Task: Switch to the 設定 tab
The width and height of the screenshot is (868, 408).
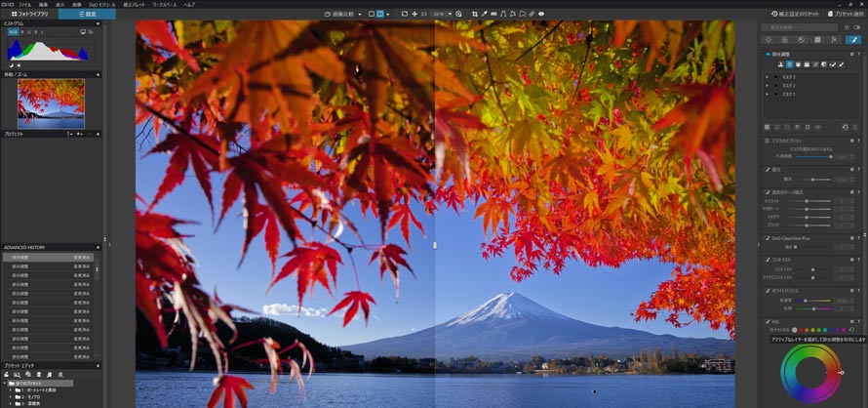Action: pos(87,14)
